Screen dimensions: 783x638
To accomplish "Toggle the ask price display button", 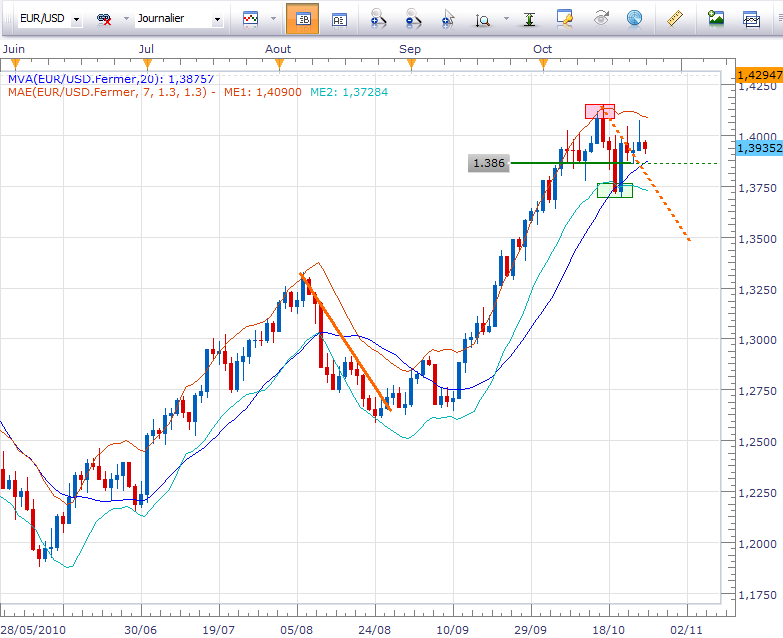I will coord(339,18).
